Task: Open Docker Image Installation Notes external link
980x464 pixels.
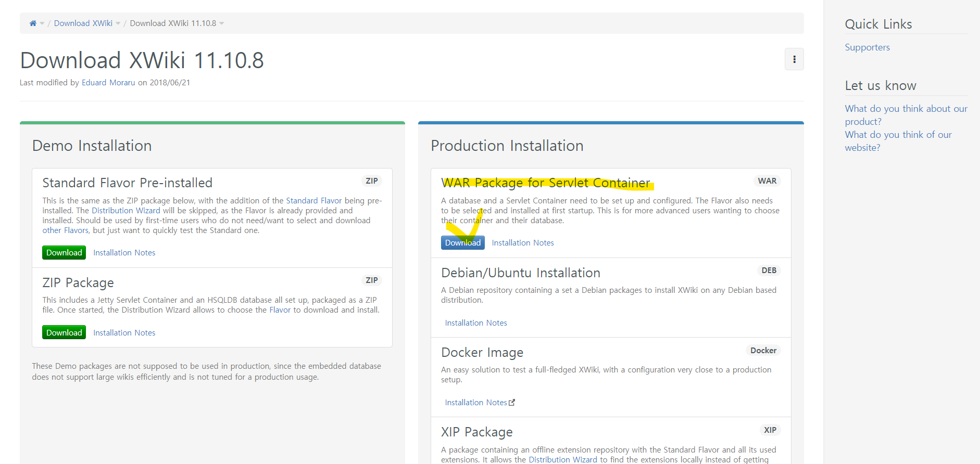Action: click(476, 403)
